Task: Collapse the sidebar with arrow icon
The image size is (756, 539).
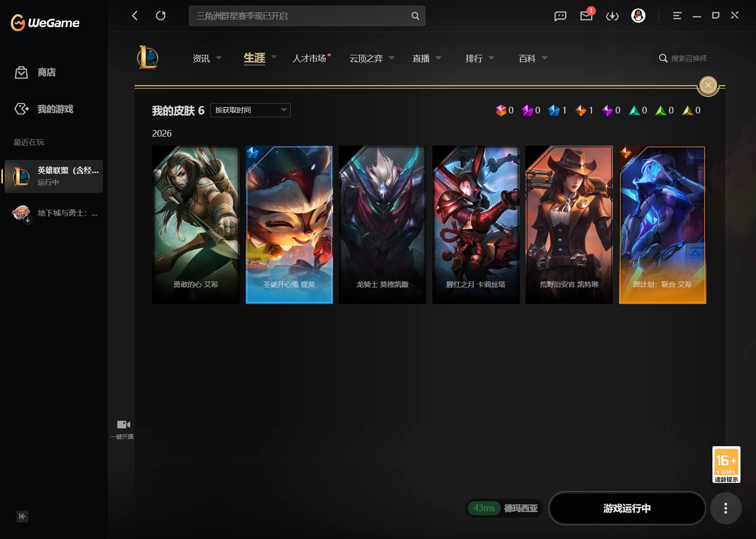Action: [x=22, y=516]
